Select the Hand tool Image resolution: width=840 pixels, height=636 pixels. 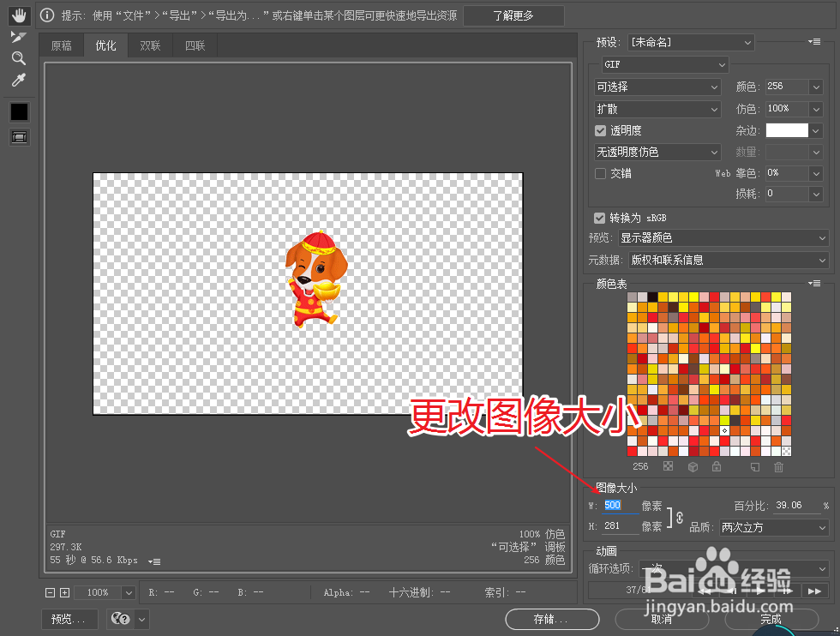click(19, 15)
